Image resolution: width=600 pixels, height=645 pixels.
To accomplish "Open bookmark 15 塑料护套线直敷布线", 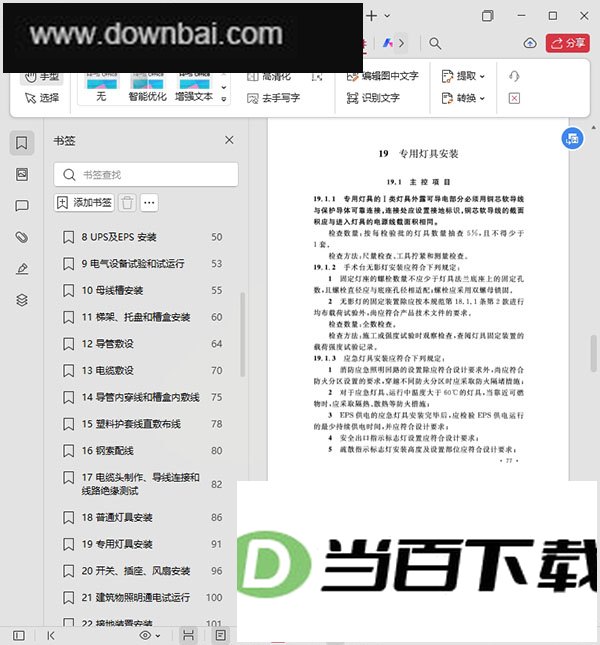I will coord(142,424).
